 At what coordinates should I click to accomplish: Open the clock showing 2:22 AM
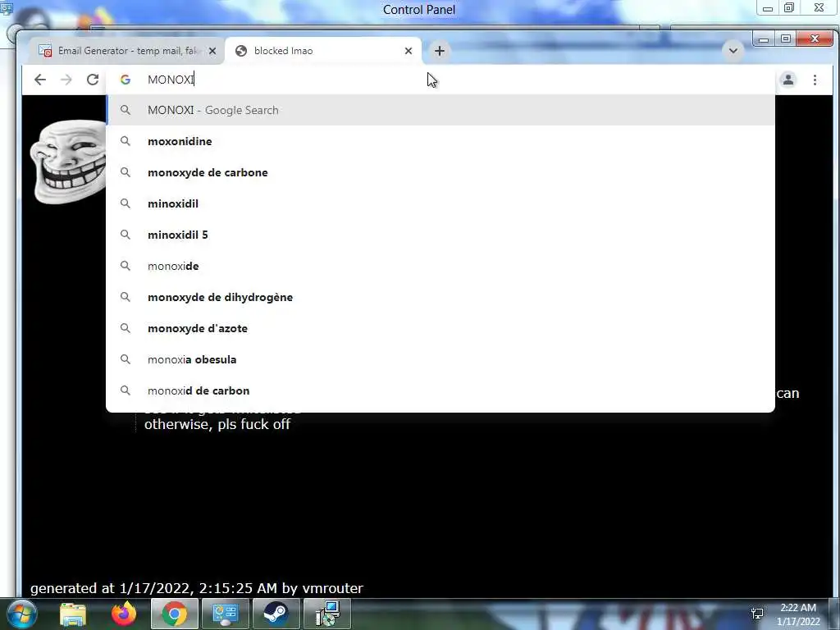pyautogui.click(x=798, y=614)
